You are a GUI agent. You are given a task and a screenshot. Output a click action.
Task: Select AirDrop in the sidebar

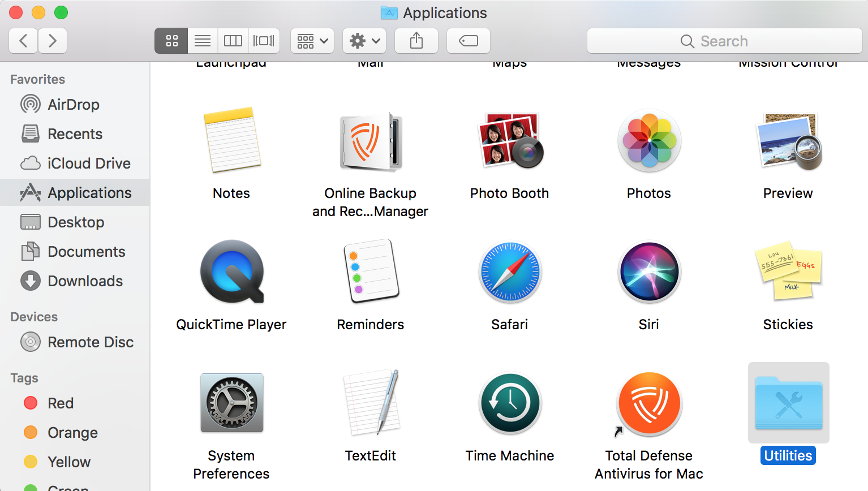coord(75,105)
